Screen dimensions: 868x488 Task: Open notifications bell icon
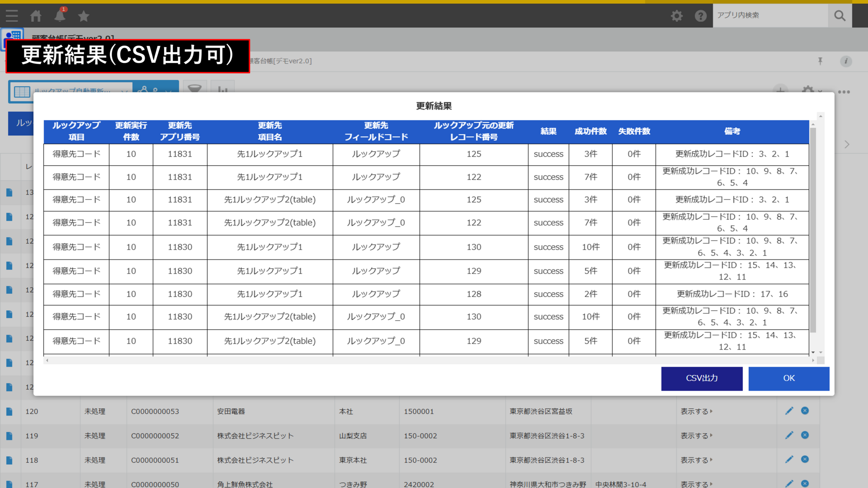(60, 16)
